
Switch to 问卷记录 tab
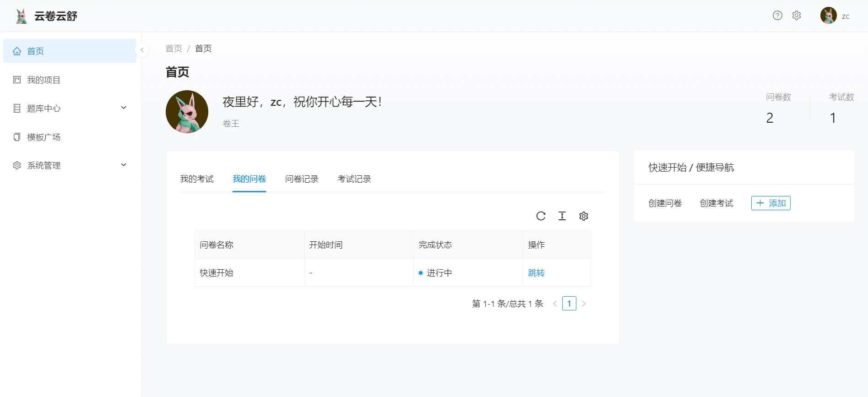[302, 179]
